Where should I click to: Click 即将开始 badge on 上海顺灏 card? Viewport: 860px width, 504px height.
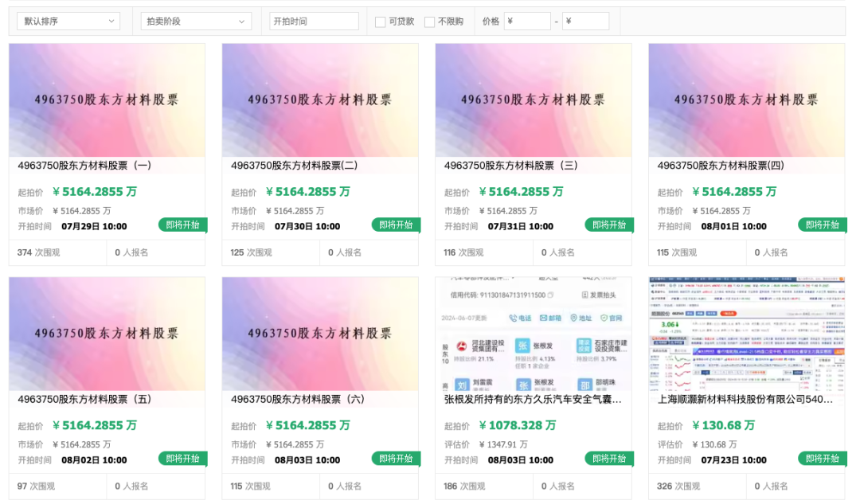tap(823, 459)
